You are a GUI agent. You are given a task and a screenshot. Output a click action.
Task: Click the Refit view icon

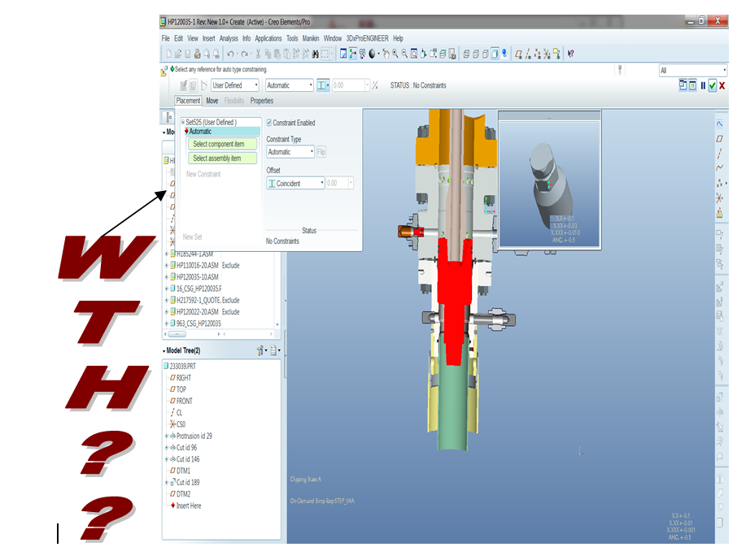click(414, 54)
